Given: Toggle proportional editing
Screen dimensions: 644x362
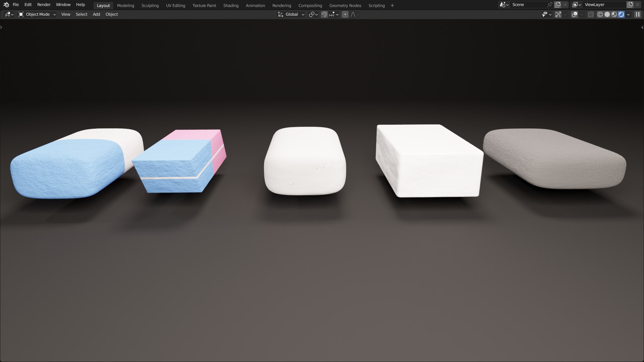Looking at the screenshot, I should (x=345, y=14).
